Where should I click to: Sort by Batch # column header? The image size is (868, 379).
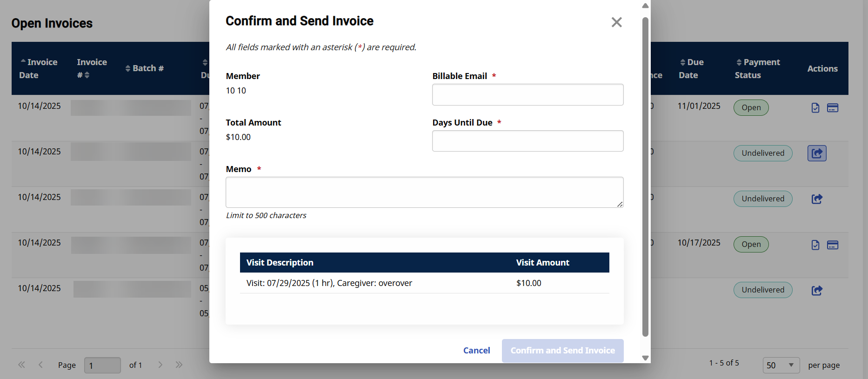click(x=145, y=68)
